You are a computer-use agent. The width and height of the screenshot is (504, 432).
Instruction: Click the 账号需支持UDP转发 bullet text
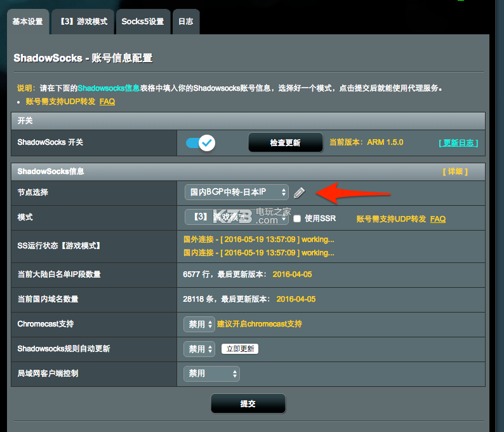(x=60, y=102)
